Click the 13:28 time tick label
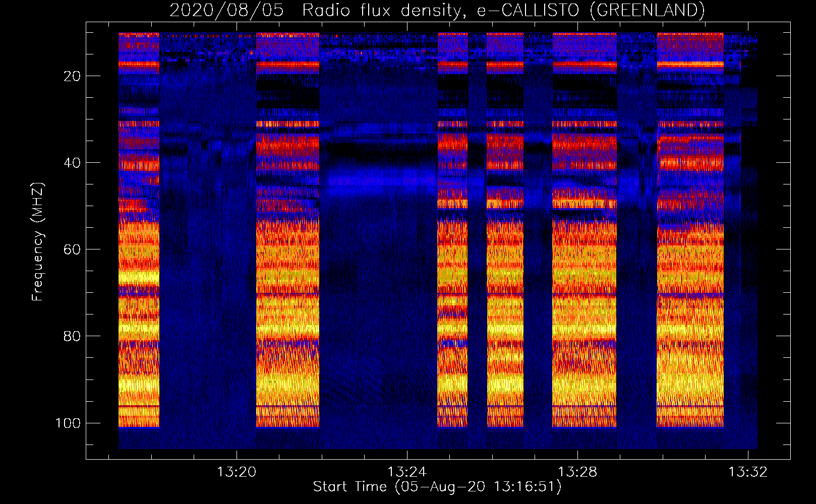The height and width of the screenshot is (504, 816). 577,472
